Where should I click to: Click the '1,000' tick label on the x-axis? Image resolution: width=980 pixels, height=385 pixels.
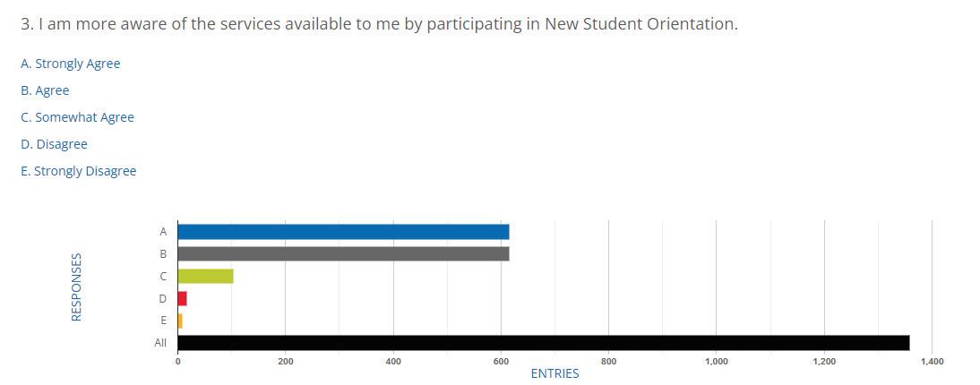[x=717, y=362]
